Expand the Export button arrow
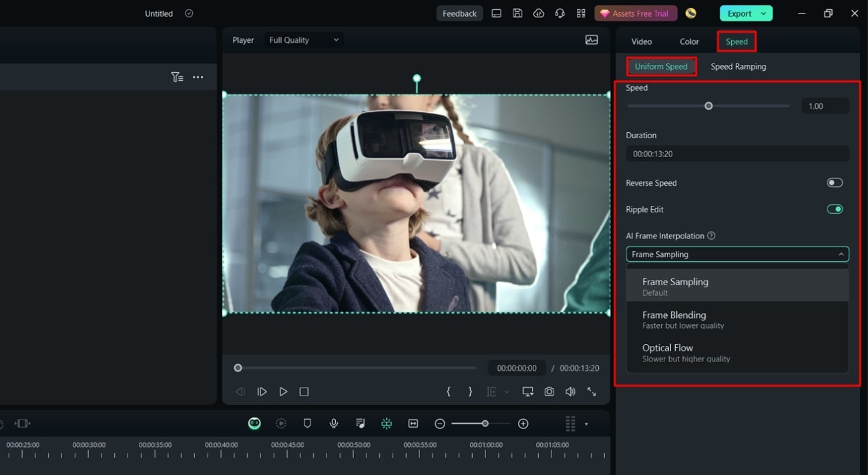Image resolution: width=868 pixels, height=475 pixels. pyautogui.click(x=763, y=13)
